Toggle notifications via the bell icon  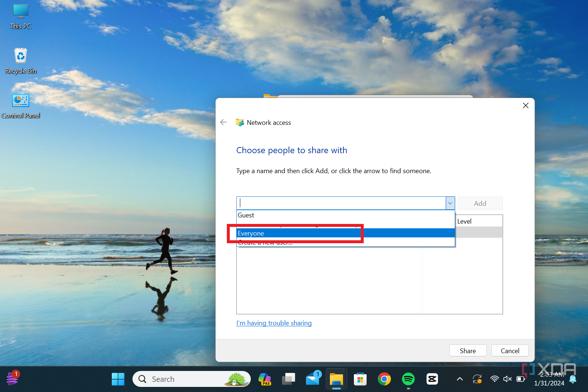click(573, 379)
